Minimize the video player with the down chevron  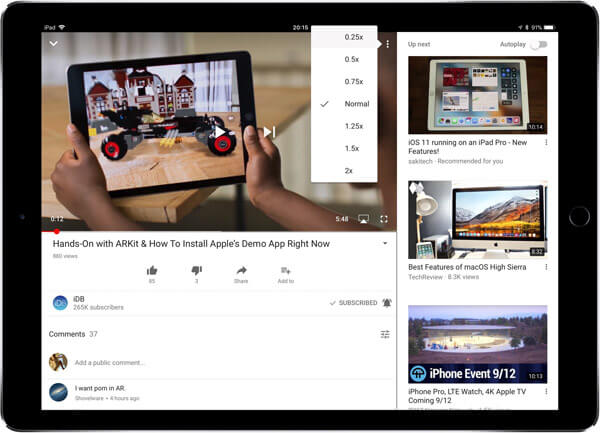[x=54, y=44]
